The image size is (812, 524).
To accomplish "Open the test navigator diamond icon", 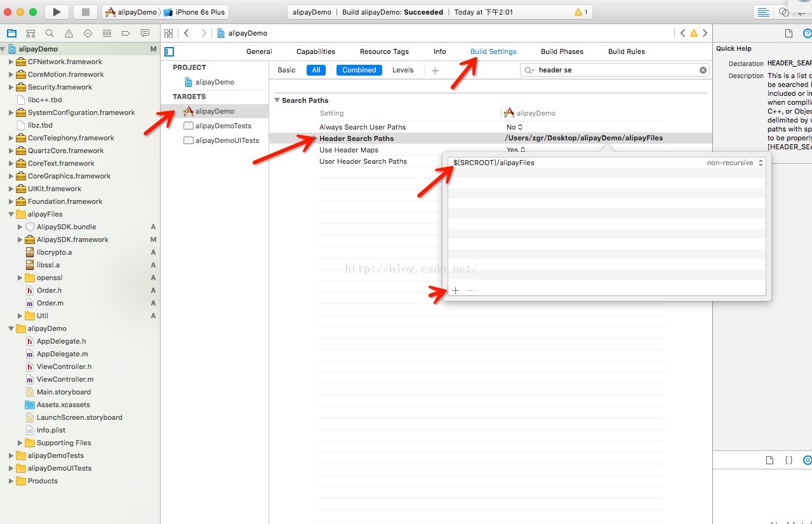I will (88, 33).
